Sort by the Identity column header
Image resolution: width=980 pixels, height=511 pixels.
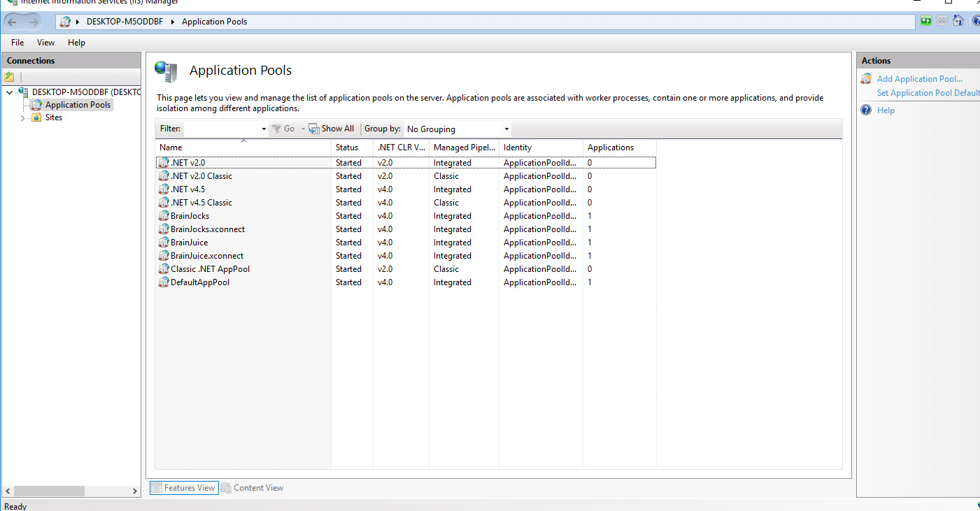[x=541, y=147]
